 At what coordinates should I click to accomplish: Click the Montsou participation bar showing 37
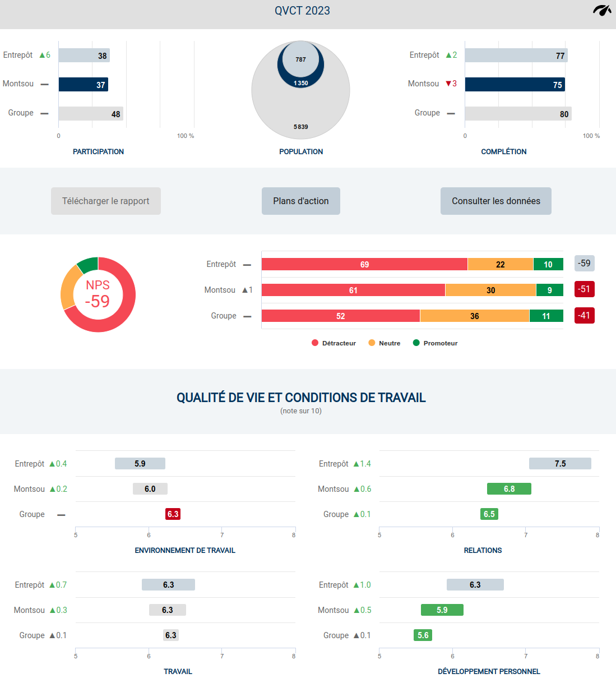point(84,85)
